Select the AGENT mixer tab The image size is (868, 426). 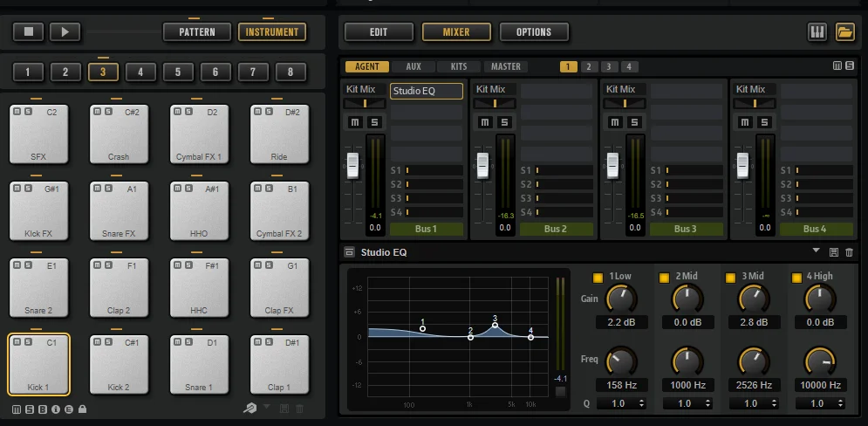click(367, 66)
